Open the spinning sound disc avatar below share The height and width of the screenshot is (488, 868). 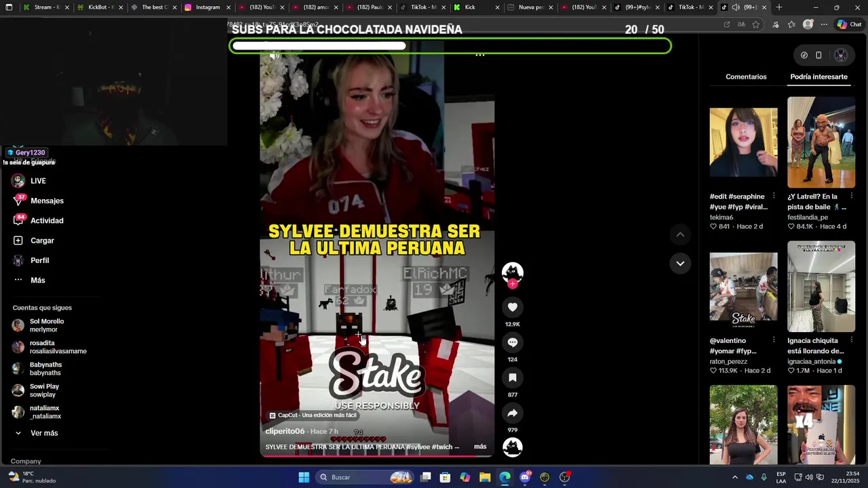tap(513, 447)
